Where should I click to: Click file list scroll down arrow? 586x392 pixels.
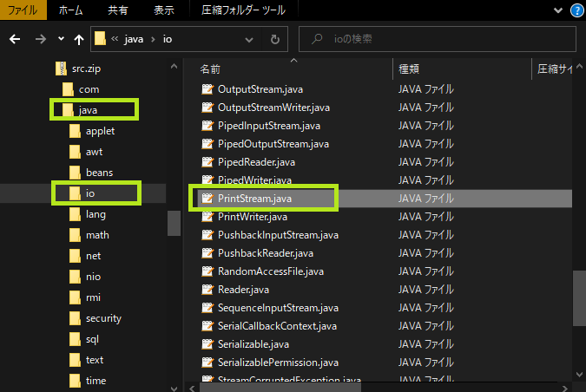click(579, 374)
